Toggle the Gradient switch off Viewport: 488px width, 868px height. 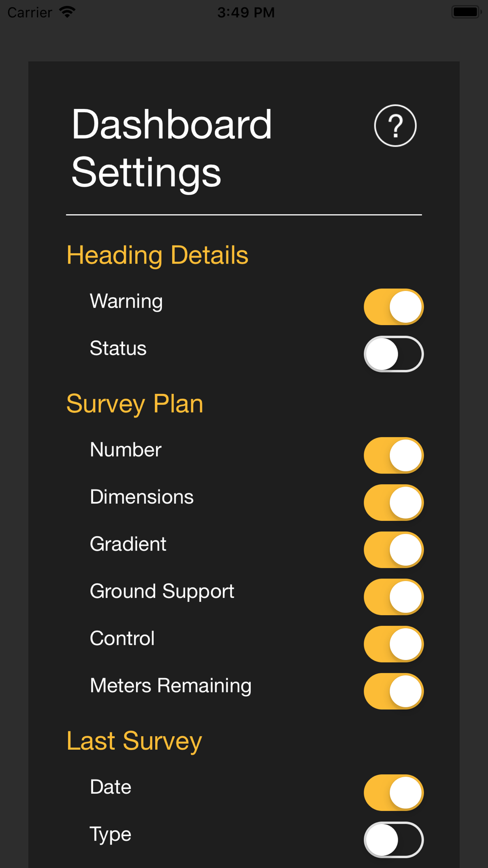coord(393,550)
